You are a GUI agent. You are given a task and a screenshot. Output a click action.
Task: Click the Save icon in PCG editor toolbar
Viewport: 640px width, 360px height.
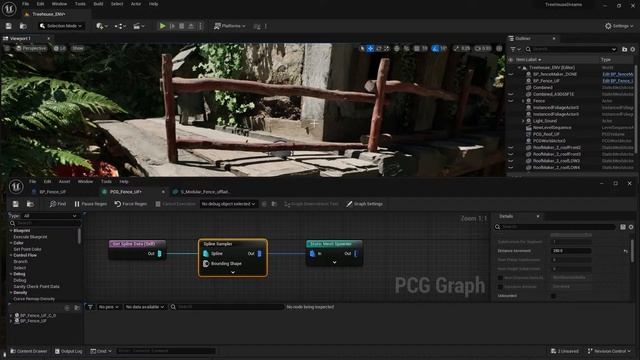16,204
